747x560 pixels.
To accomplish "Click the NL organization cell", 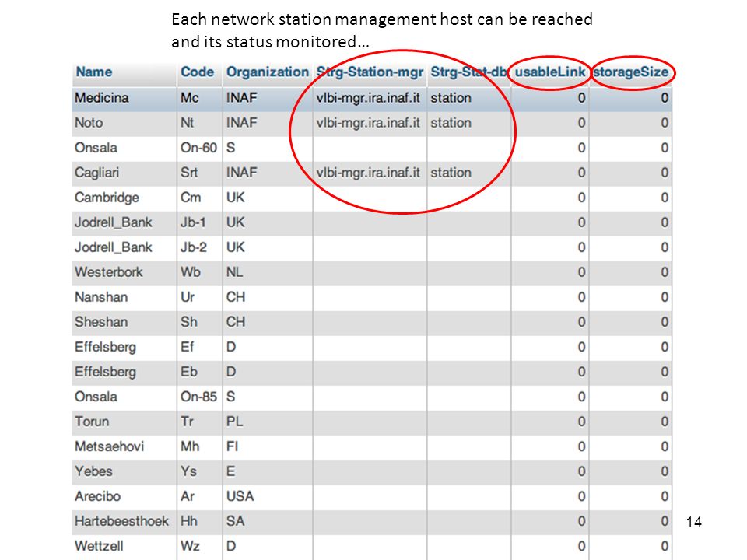I will 234,272.
